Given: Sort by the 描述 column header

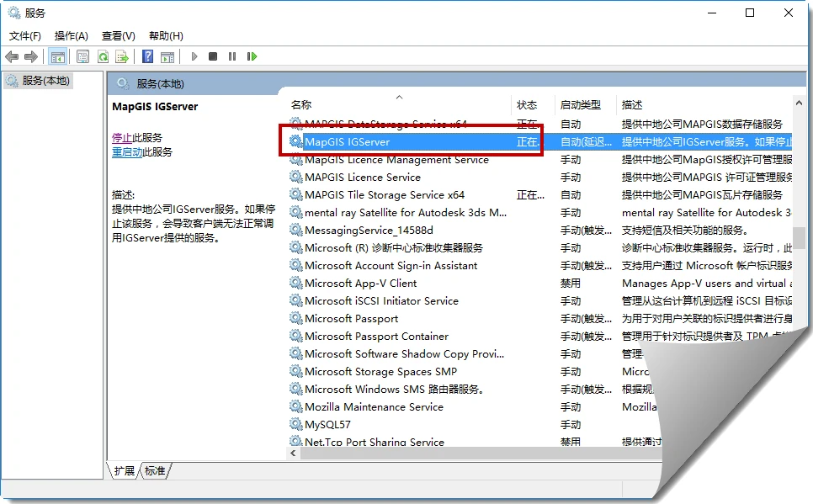Looking at the screenshot, I should tap(704, 104).
